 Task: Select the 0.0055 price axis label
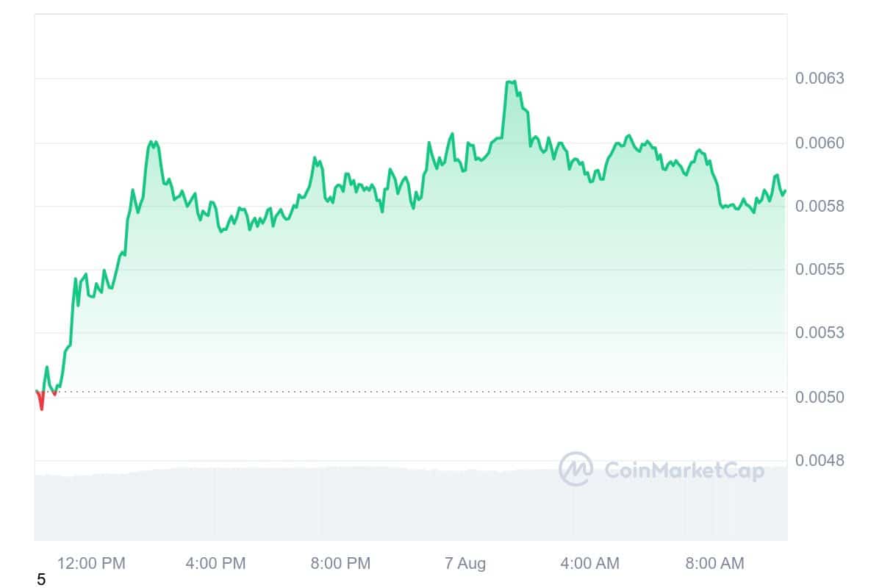(x=820, y=270)
